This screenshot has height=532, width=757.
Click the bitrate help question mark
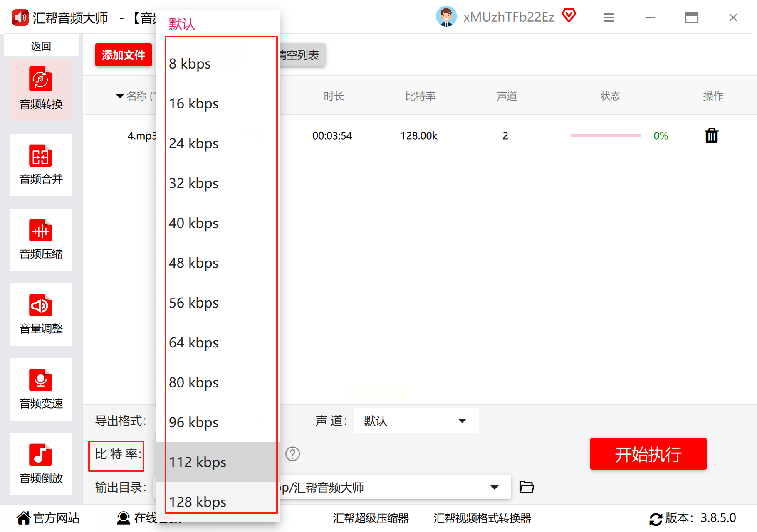293,454
